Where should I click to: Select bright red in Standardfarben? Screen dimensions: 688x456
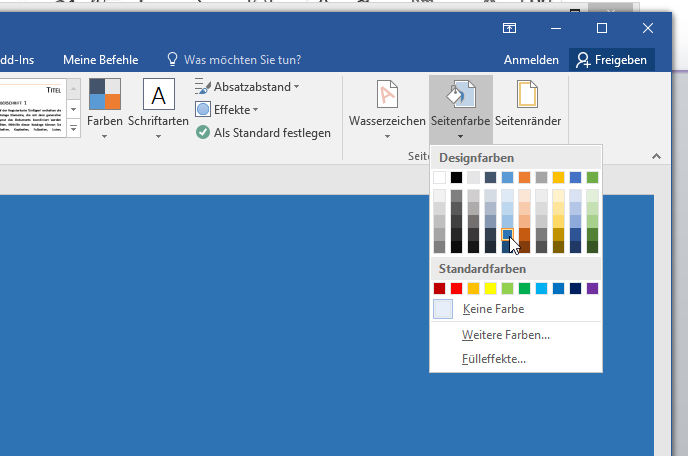[x=456, y=288]
